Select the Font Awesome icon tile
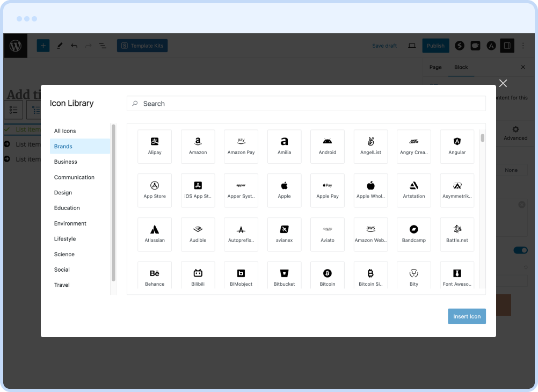 coord(457,275)
